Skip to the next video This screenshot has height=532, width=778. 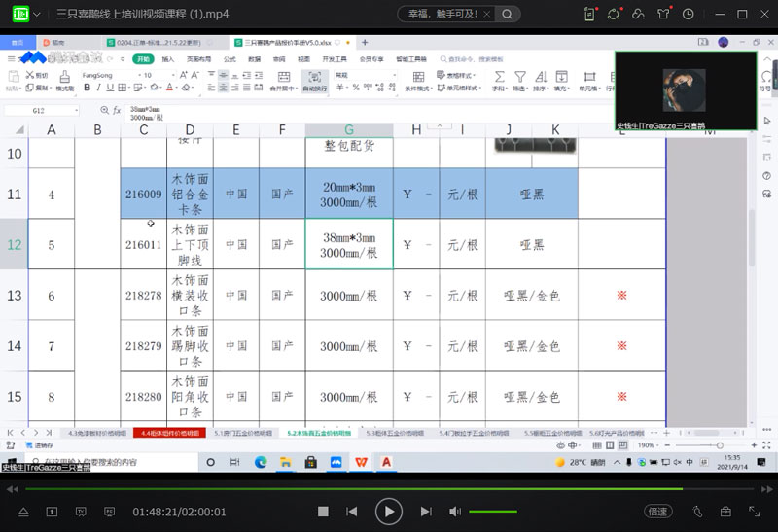[426, 512]
